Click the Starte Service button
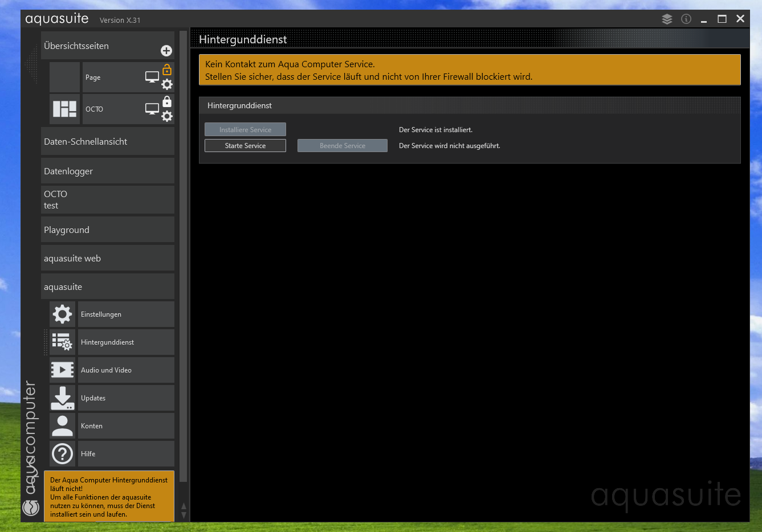Viewport: 762px width, 532px height. click(x=245, y=146)
